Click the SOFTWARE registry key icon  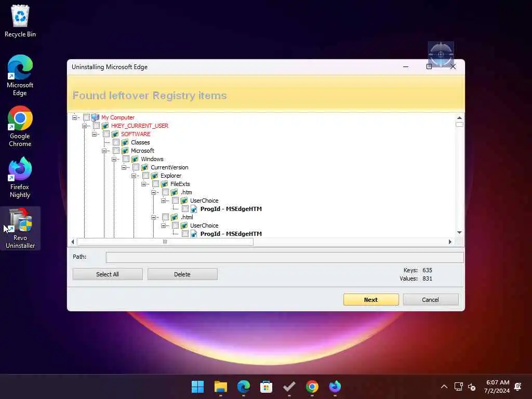click(x=115, y=134)
